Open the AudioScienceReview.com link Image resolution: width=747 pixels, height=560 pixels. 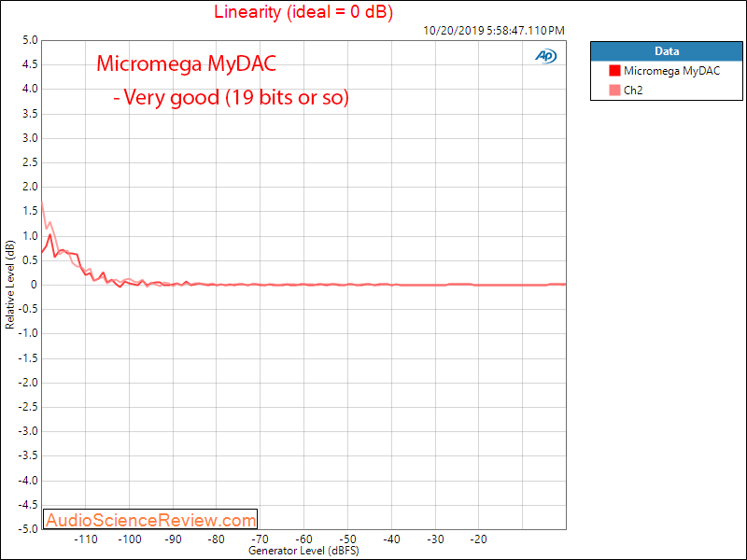tap(150, 520)
